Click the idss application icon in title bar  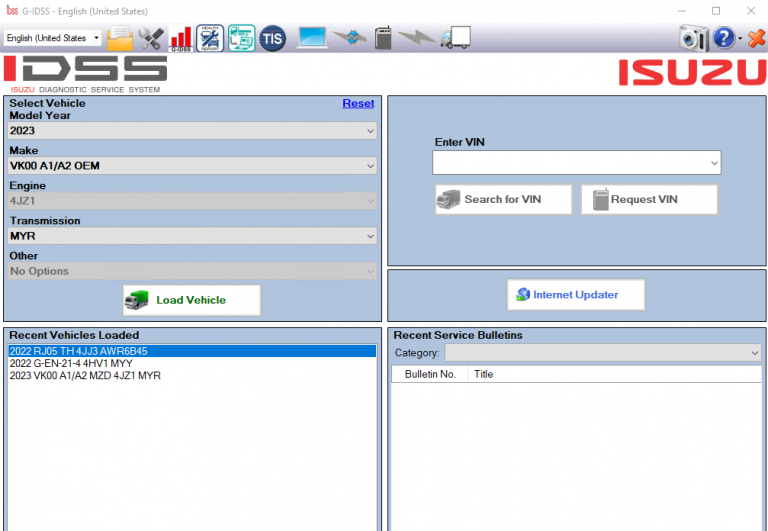12,11
